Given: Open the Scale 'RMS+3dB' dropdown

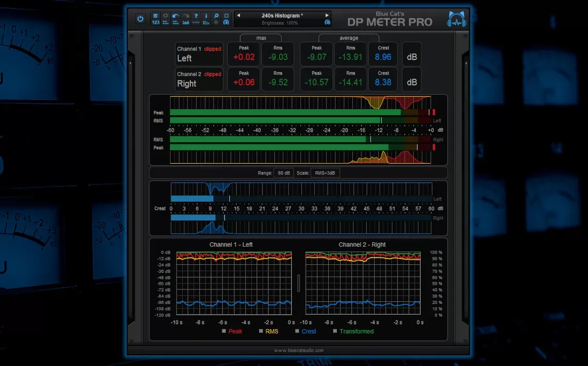Looking at the screenshot, I should click(325, 173).
